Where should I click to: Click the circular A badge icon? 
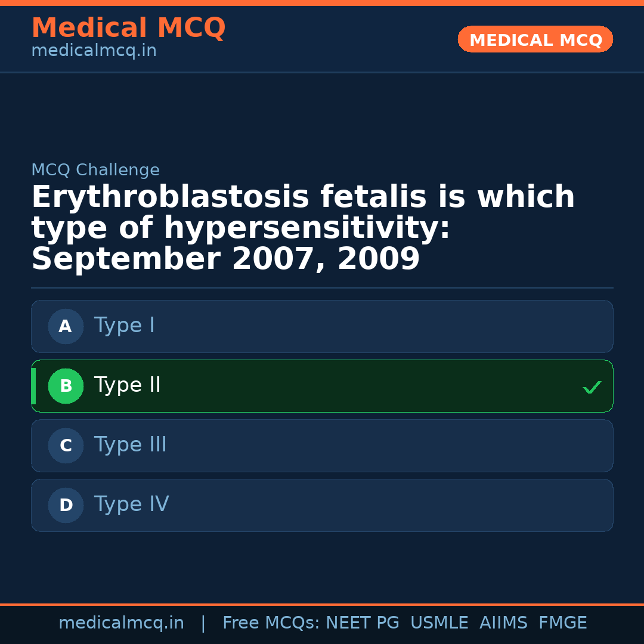66,326
